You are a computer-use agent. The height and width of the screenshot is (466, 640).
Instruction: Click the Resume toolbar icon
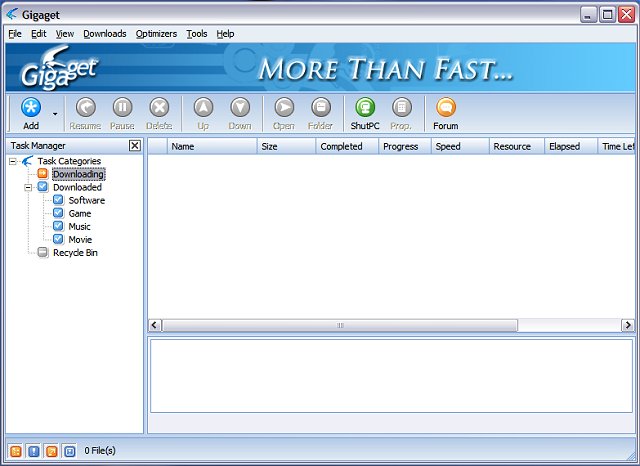85,108
